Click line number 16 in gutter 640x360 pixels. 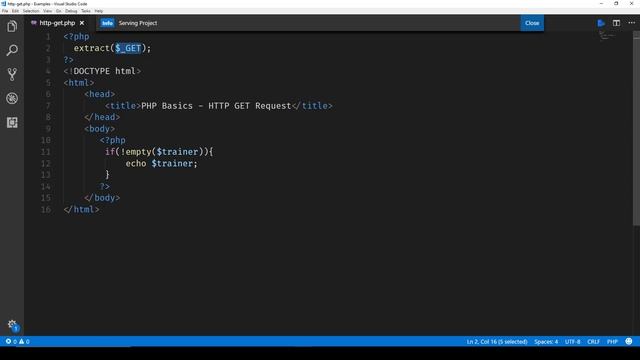pos(46,209)
